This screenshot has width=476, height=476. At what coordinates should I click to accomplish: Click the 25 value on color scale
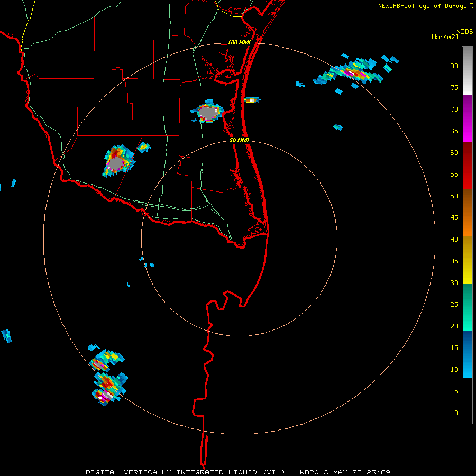(454, 305)
